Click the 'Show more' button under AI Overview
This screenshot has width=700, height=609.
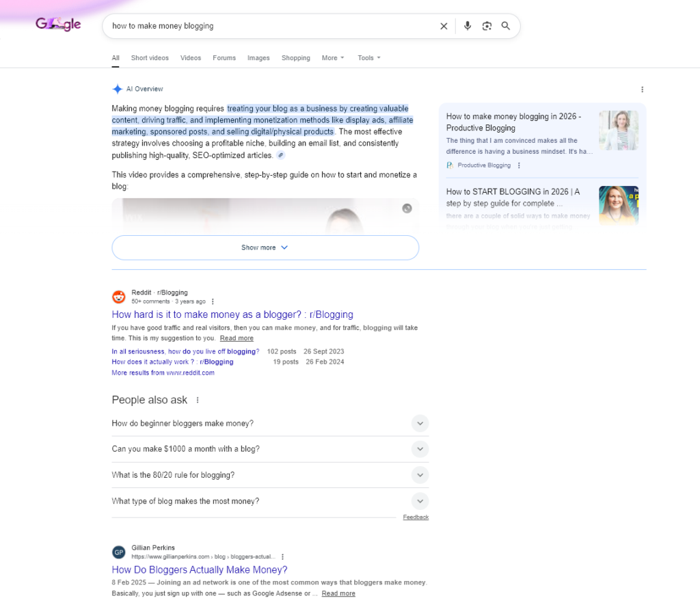(x=265, y=247)
